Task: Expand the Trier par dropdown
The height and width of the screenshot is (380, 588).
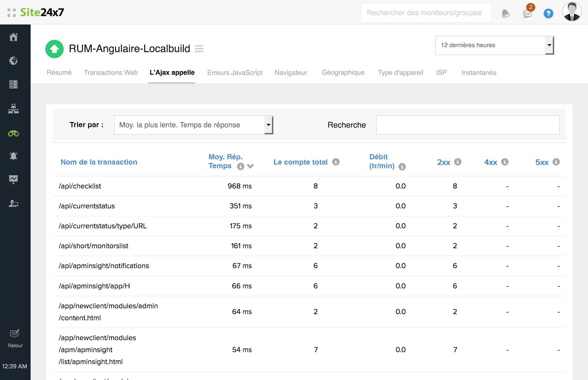Action: (x=194, y=125)
